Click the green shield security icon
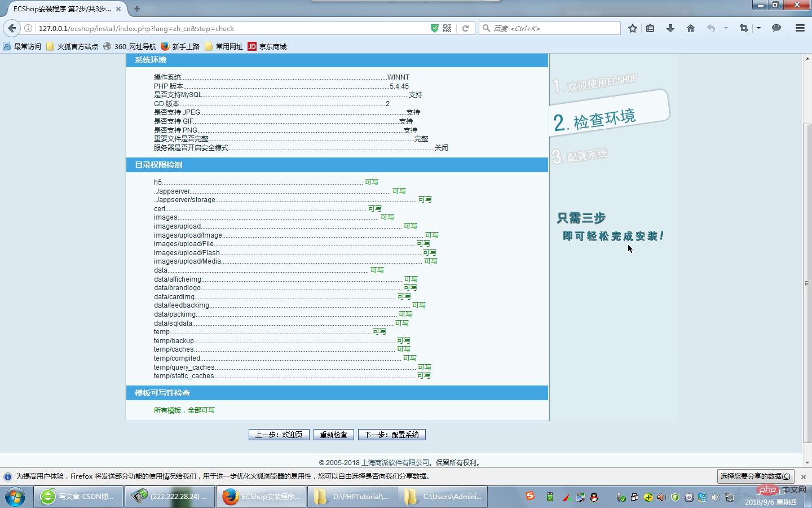This screenshot has width=812, height=508. coord(435,28)
